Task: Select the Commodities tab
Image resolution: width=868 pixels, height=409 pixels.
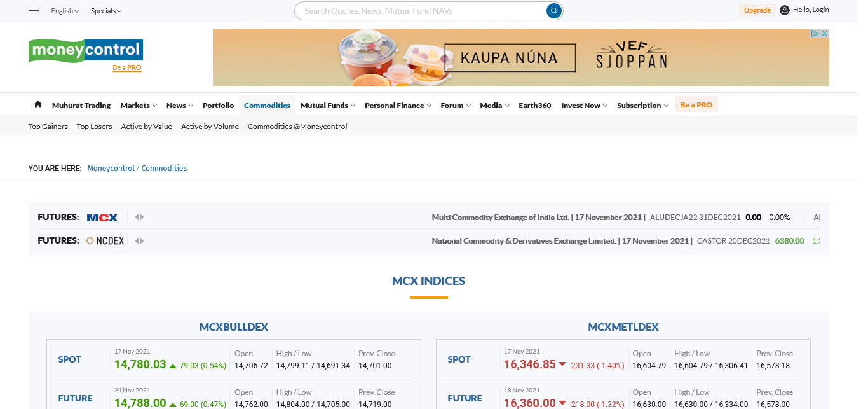Action: pos(267,106)
